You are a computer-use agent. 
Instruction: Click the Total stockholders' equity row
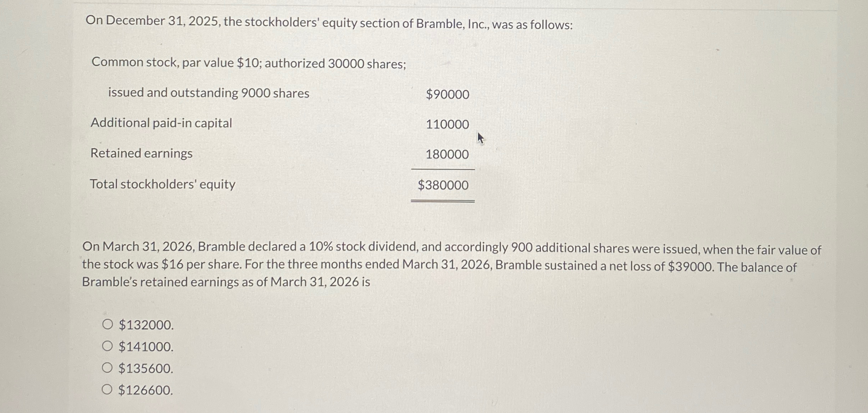coord(162,184)
